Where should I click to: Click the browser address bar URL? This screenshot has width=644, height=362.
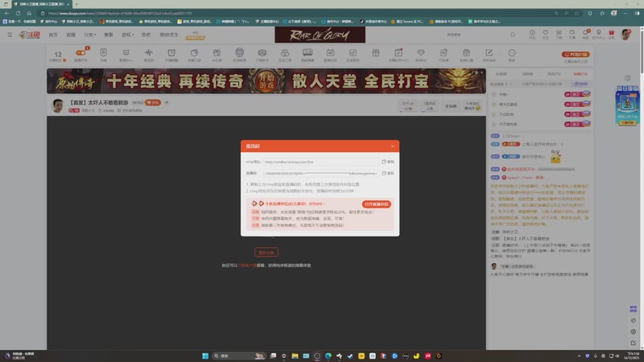120,13
